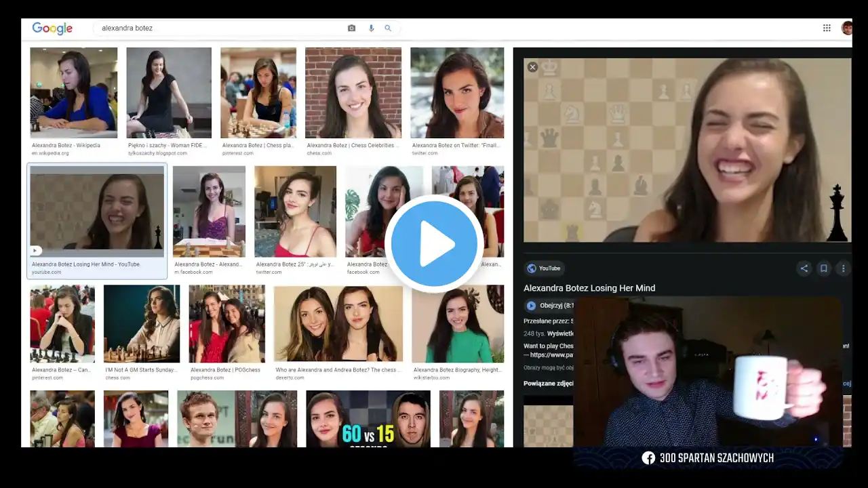Open the 'Piękno i szachy' image thumbnail

(169, 93)
